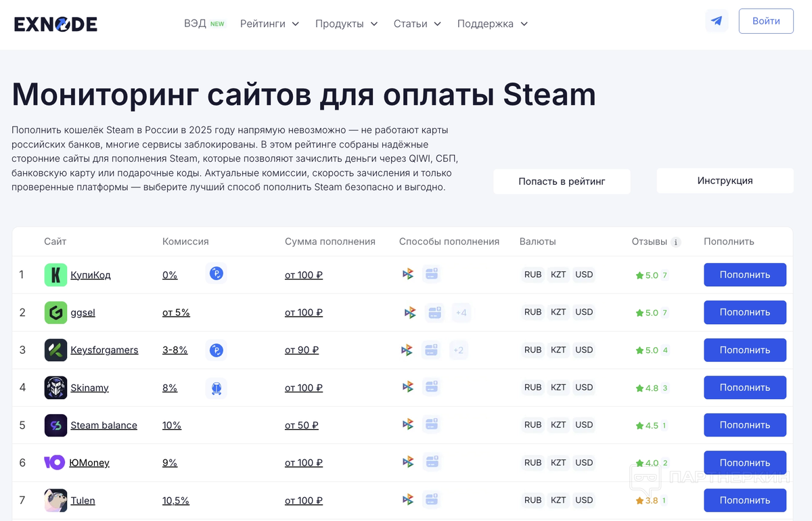The width and height of the screenshot is (812, 521).
Task: Click Пополнить button for КупиКод
Action: pyautogui.click(x=745, y=275)
